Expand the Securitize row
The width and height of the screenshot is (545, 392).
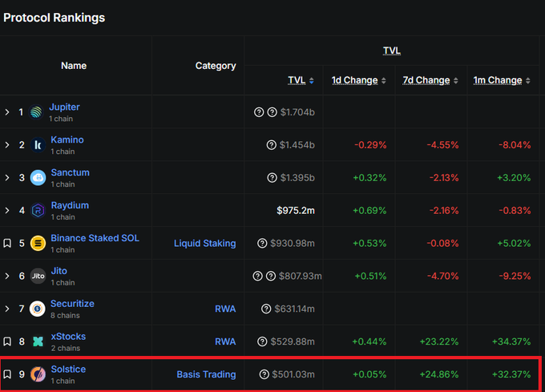point(7,309)
